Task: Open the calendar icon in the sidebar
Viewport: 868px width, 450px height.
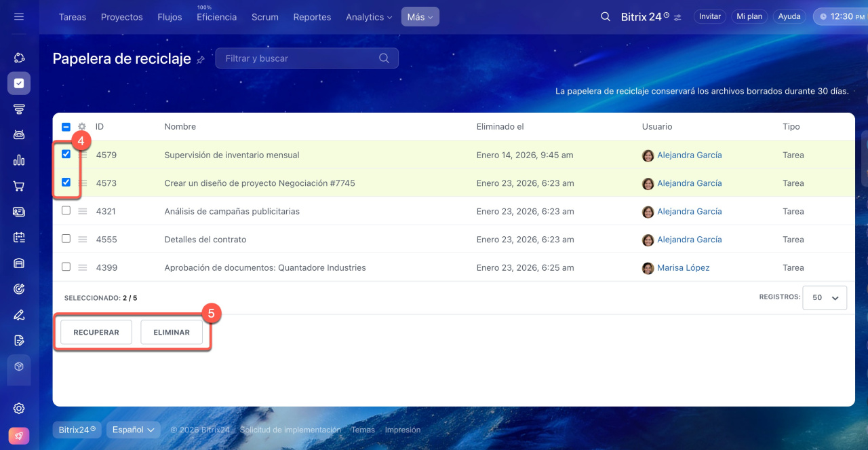Action: coord(19,238)
